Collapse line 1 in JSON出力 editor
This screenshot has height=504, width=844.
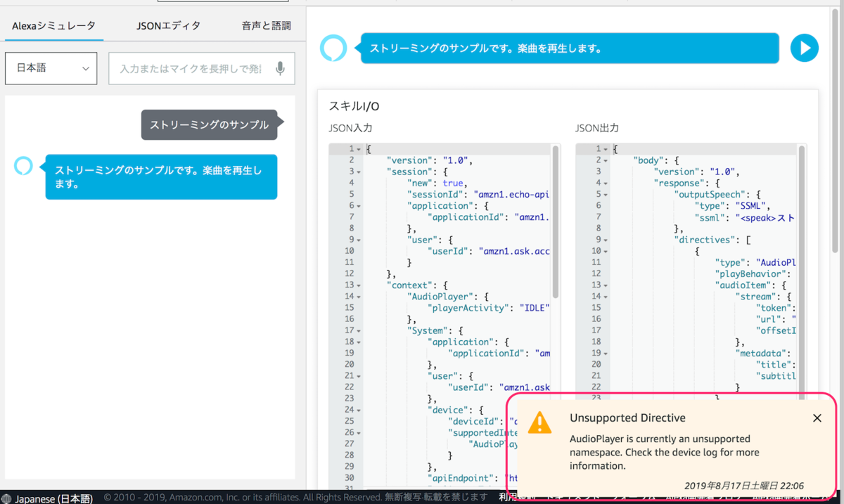[606, 149]
